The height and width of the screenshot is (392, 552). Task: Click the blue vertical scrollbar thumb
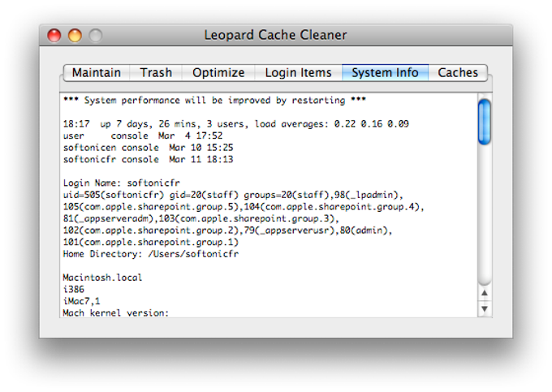pyautogui.click(x=485, y=122)
